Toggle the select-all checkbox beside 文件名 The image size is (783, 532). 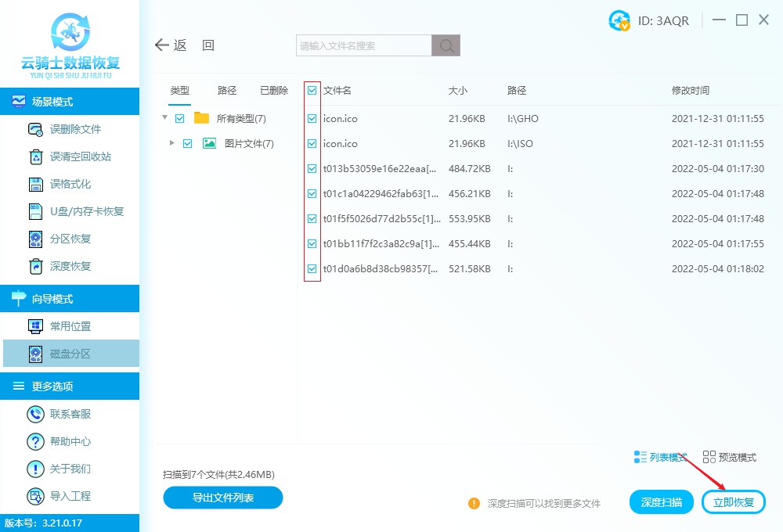312,91
